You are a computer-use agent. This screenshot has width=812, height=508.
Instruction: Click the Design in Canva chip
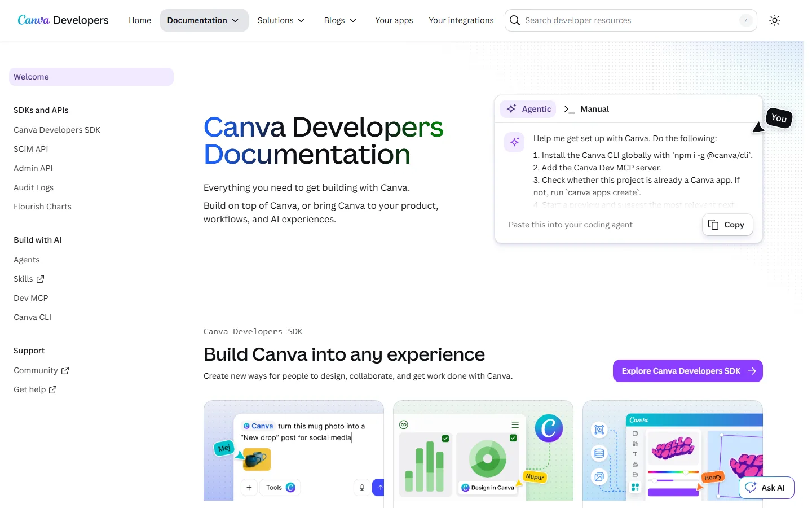(x=488, y=488)
